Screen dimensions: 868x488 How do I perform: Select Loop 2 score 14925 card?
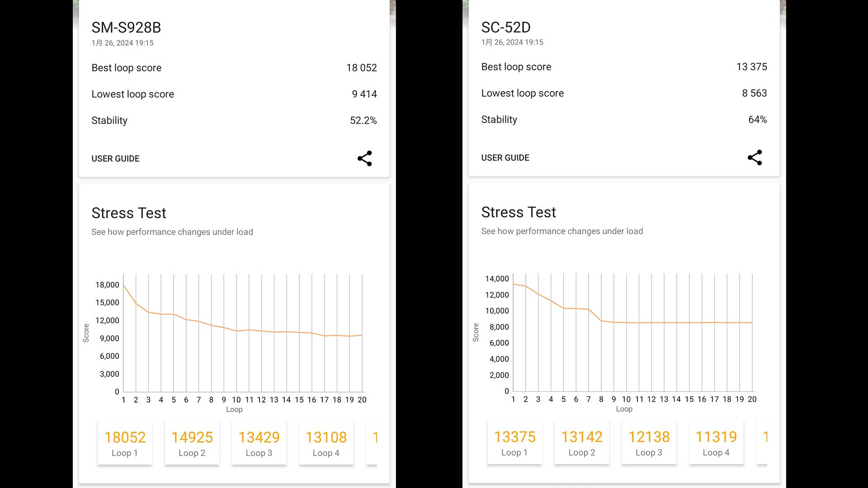pos(192,443)
